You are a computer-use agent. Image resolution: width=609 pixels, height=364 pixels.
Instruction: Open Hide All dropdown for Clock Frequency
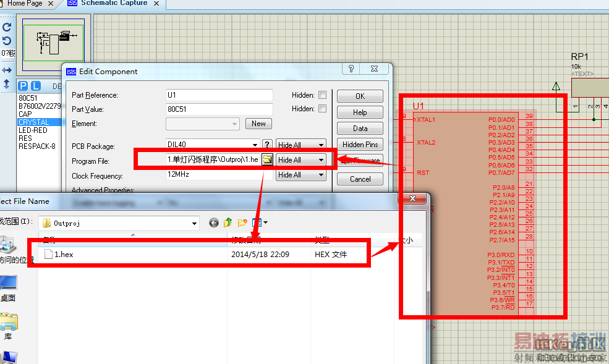coord(301,175)
